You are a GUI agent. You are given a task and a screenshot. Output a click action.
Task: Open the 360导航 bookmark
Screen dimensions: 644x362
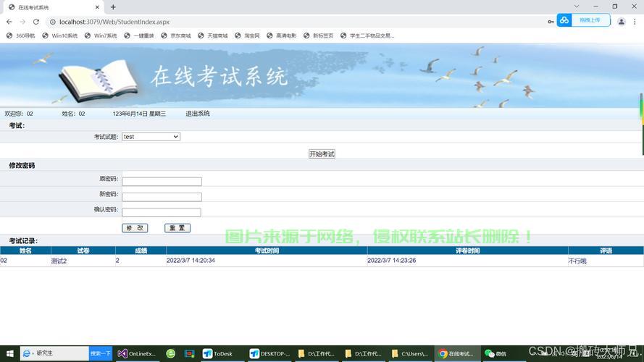pyautogui.click(x=20, y=35)
